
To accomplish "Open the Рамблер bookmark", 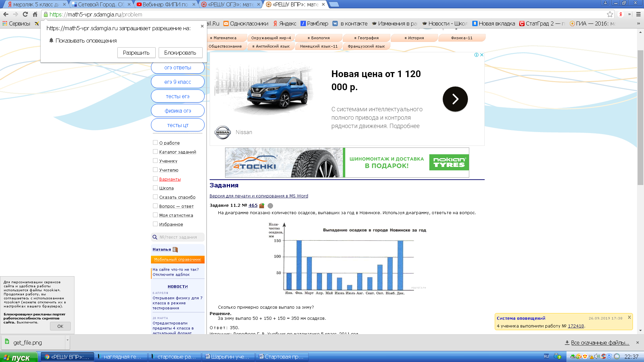I will click(x=314, y=23).
